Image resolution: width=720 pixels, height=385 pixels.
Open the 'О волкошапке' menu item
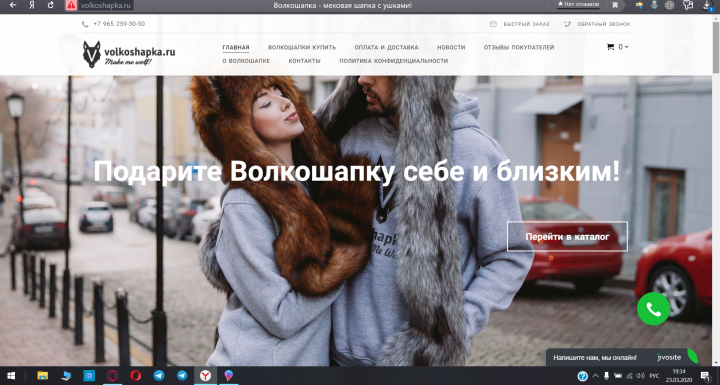point(246,61)
